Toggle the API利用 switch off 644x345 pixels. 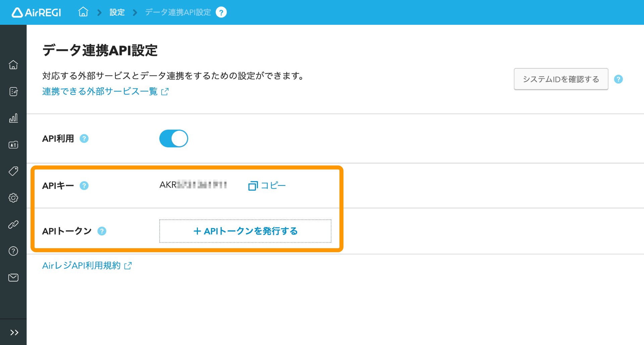point(174,139)
